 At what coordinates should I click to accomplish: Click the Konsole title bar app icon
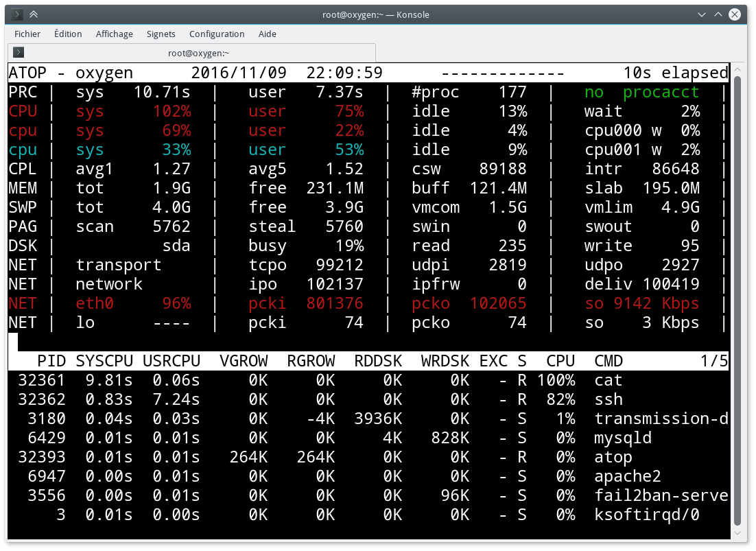click(x=17, y=14)
